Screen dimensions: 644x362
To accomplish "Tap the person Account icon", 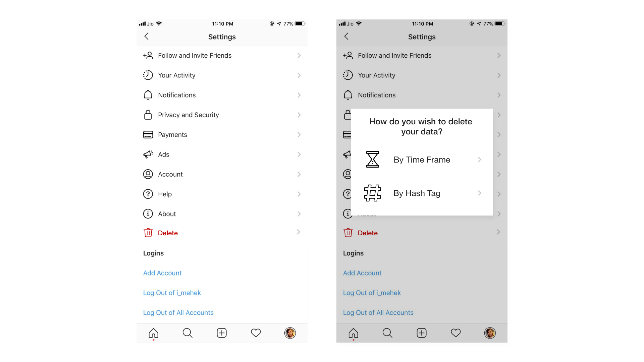I will click(148, 174).
